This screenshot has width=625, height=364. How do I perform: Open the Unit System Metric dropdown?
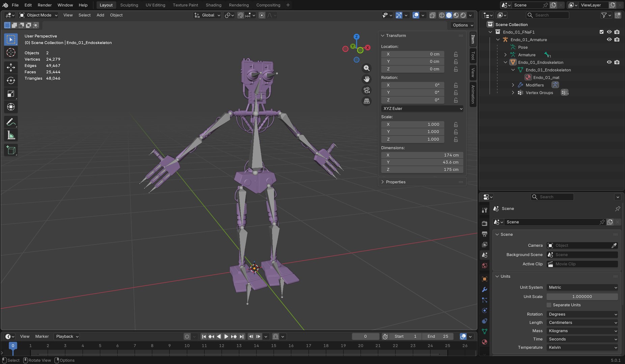point(582,287)
